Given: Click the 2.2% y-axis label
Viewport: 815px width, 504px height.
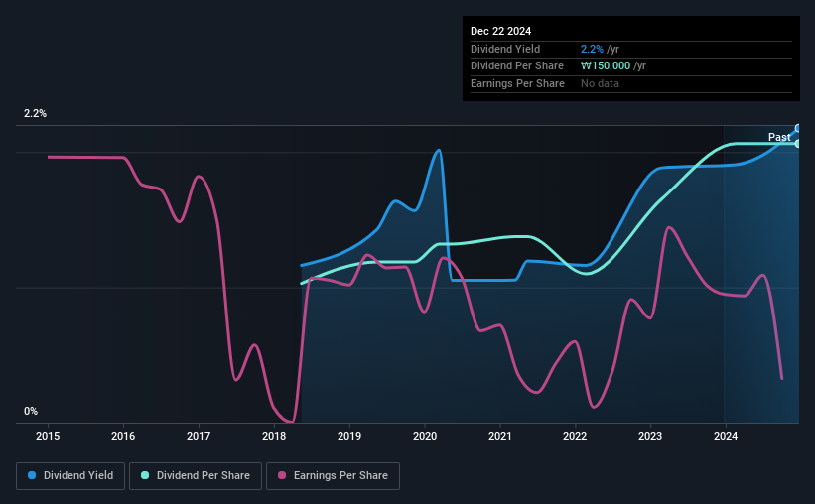Looking at the screenshot, I should (x=35, y=114).
